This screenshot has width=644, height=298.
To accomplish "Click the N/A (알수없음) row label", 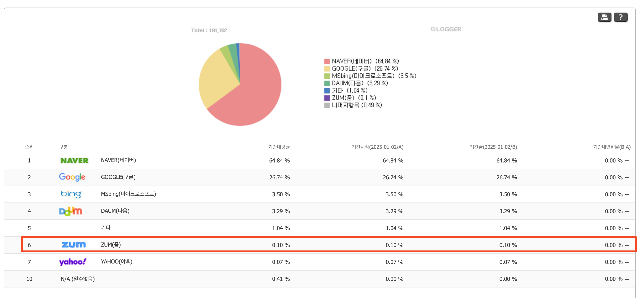I will (x=78, y=279).
